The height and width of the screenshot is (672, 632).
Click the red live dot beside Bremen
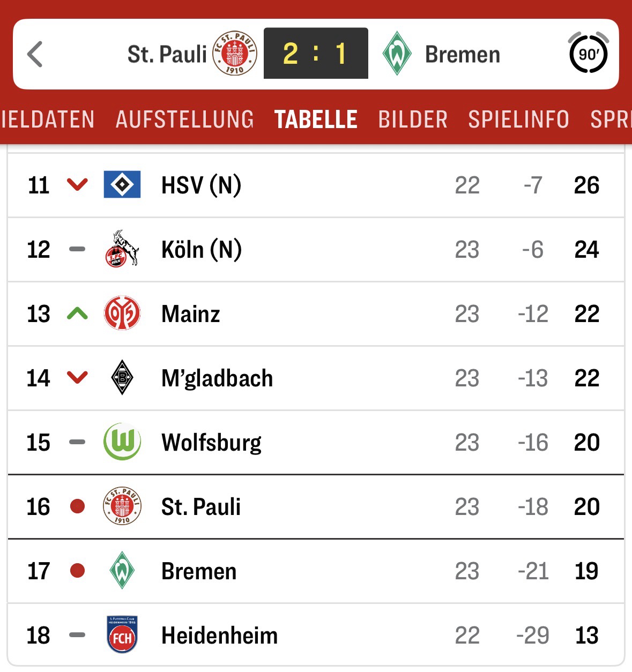point(78,571)
